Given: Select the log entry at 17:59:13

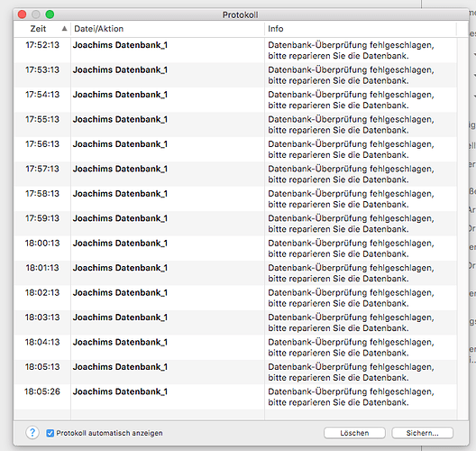Looking at the screenshot, I should tap(235, 224).
